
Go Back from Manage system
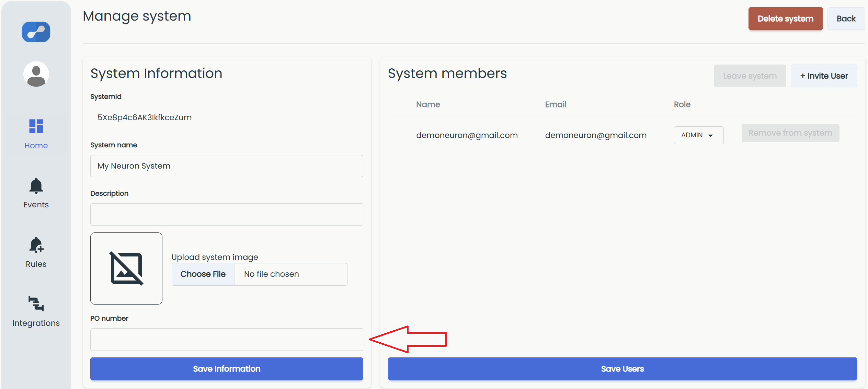coord(846,19)
